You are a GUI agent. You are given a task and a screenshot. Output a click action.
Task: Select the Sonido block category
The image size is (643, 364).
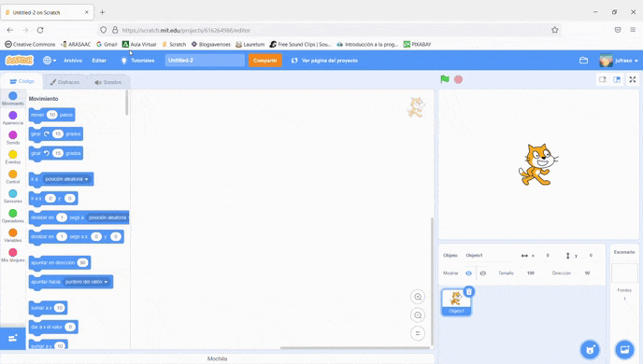(13, 137)
